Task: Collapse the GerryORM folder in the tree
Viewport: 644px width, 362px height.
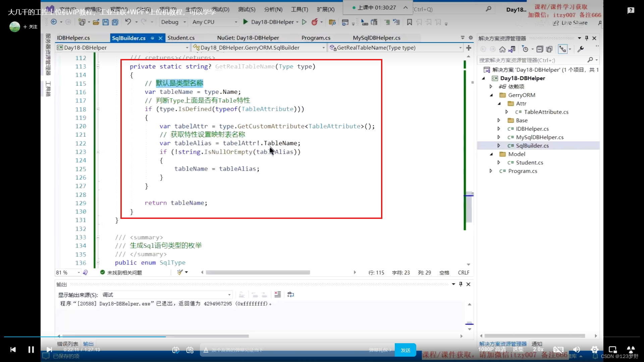Action: 491,95
